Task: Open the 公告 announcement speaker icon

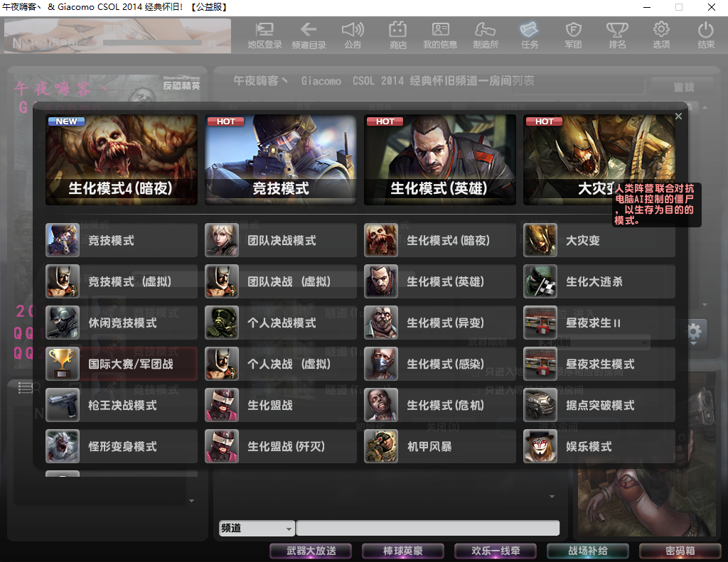Action: tap(353, 35)
